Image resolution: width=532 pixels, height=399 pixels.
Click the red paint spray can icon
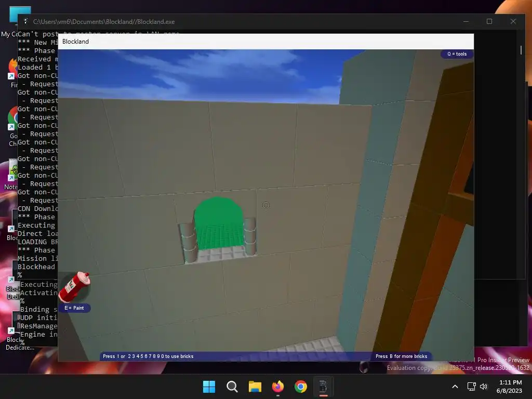[74, 287]
